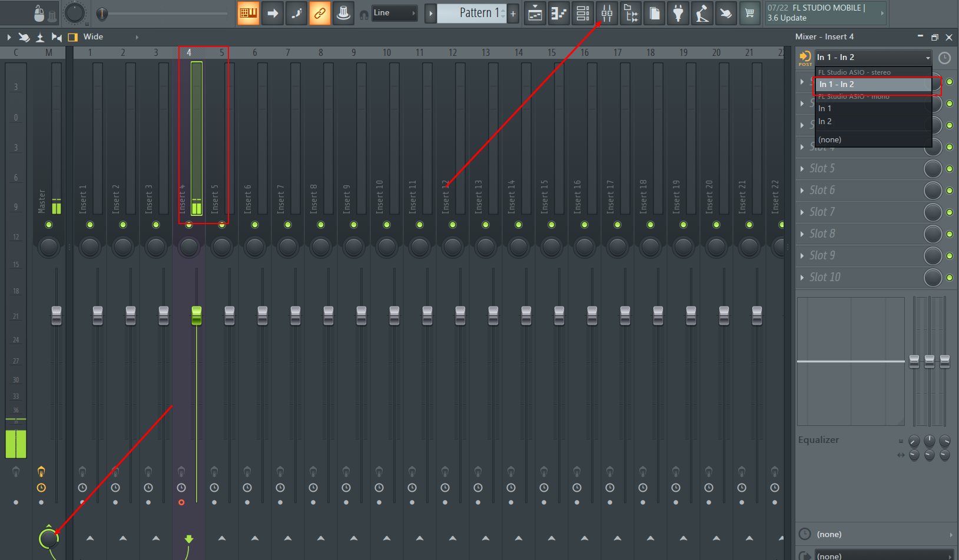Open the mixer options menu arrow

[x=9, y=37]
